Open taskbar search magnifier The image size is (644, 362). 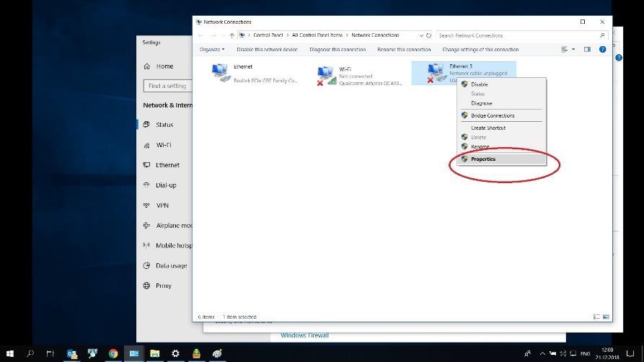point(30,353)
